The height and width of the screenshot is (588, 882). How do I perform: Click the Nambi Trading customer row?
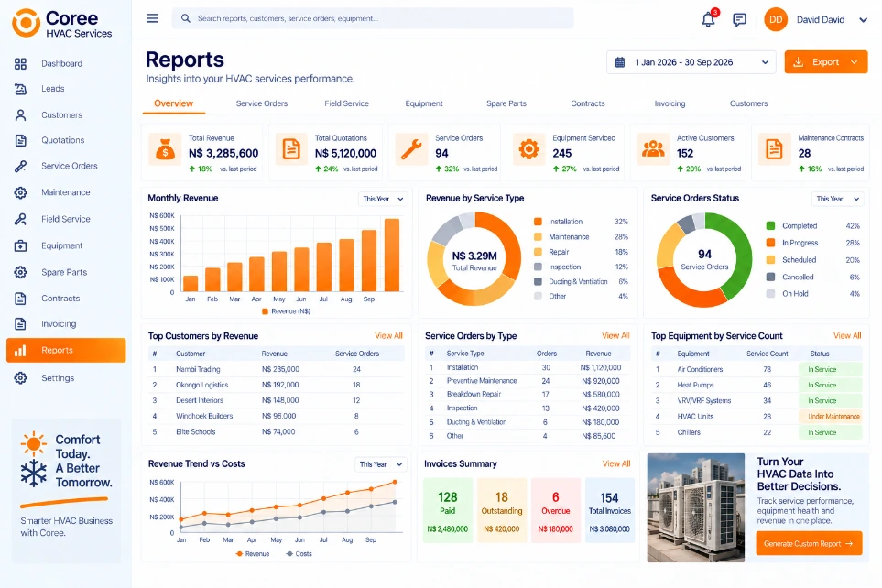tap(277, 370)
